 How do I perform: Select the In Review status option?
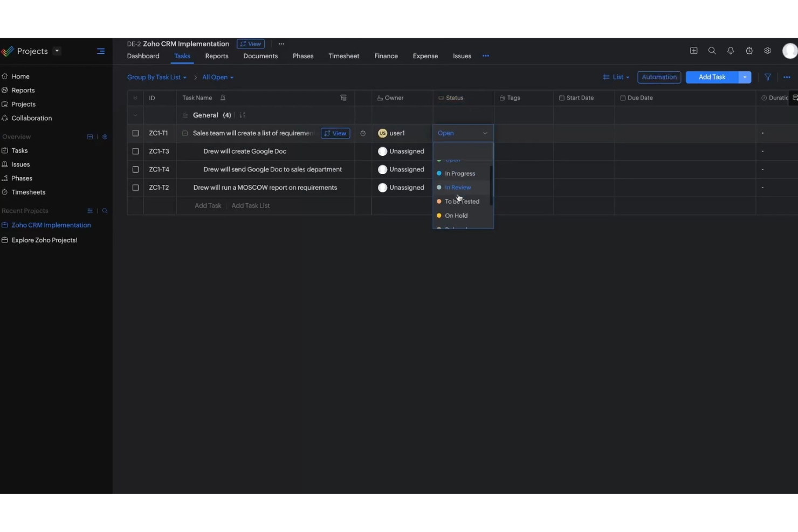tap(462, 188)
